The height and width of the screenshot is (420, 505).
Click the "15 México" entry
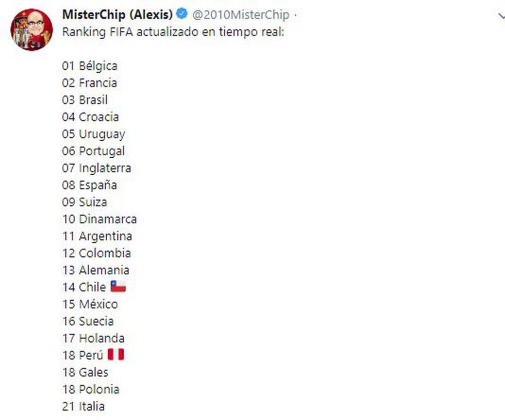point(90,304)
